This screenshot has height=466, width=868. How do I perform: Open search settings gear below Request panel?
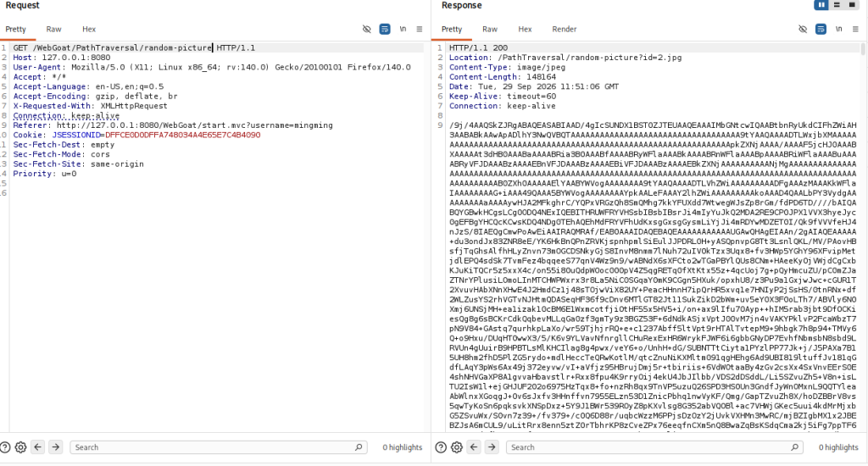pyautogui.click(x=20, y=447)
